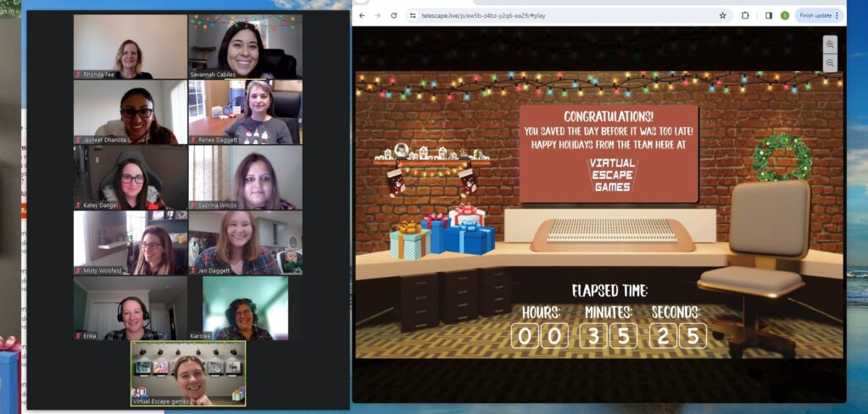Click muted mic icon beside Katey Dangel
This screenshot has height=414, width=868.
pyautogui.click(x=78, y=205)
